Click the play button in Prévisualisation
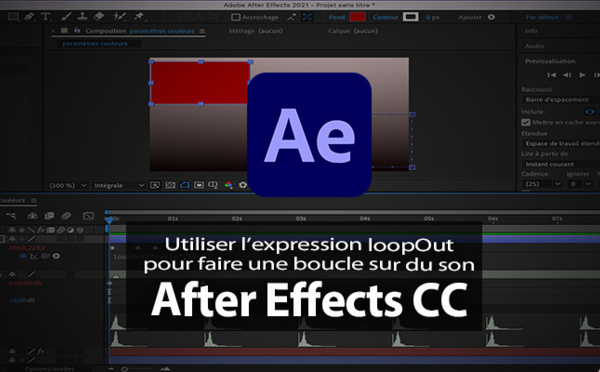The image size is (600, 372). pyautogui.click(x=582, y=75)
